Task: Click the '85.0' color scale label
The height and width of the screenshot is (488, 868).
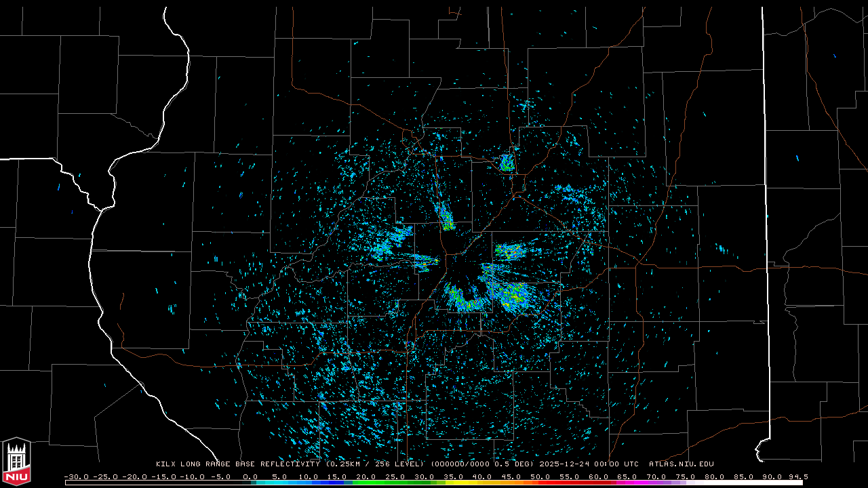Action: [x=744, y=476]
